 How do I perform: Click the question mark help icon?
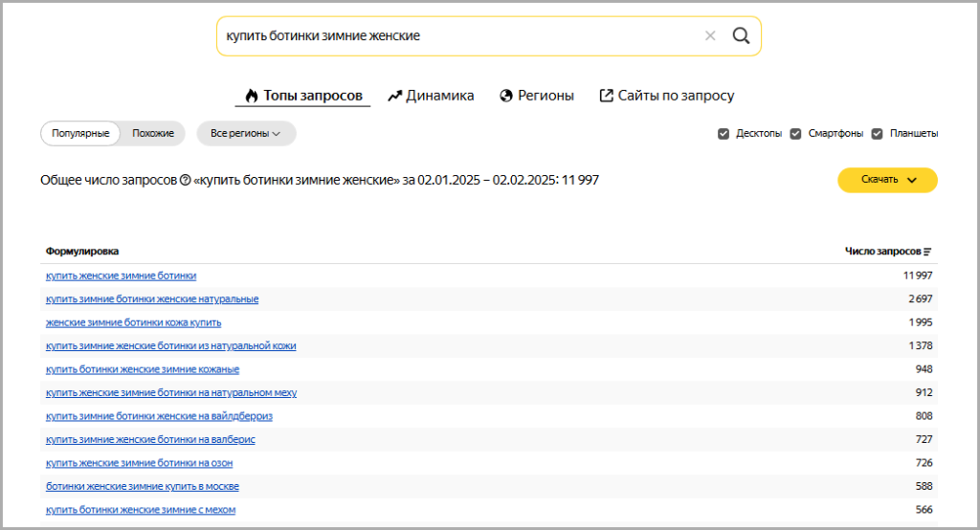click(185, 180)
